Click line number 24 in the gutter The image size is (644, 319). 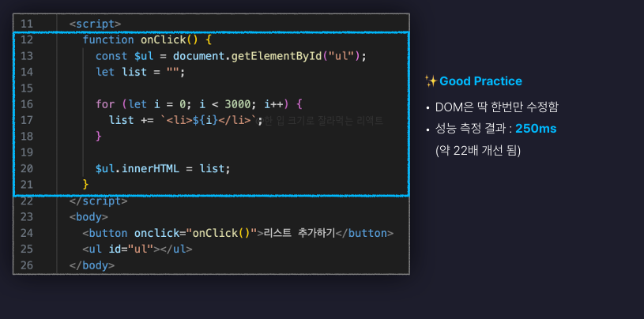pos(26,233)
